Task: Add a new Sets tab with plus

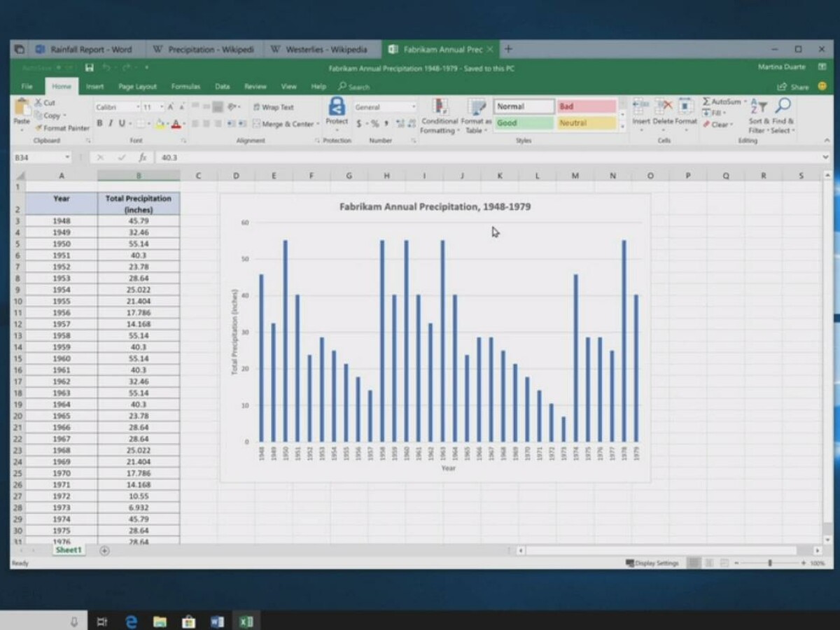Action: click(x=509, y=49)
